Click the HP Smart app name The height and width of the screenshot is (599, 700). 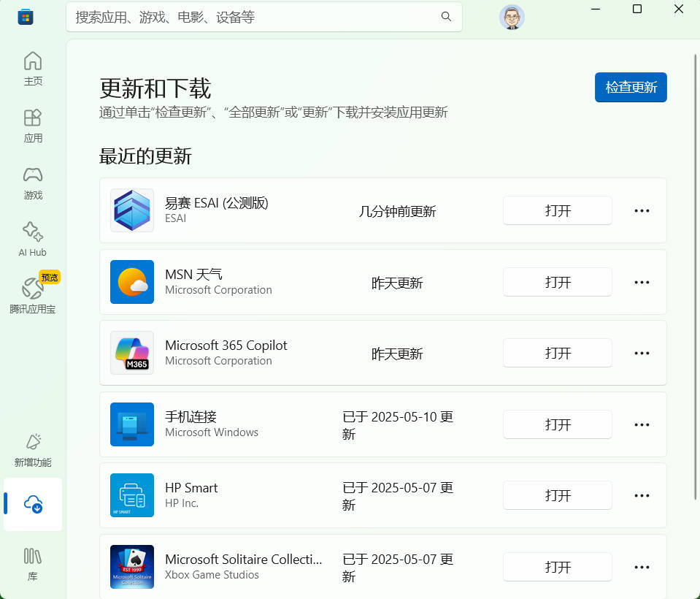[x=191, y=488]
